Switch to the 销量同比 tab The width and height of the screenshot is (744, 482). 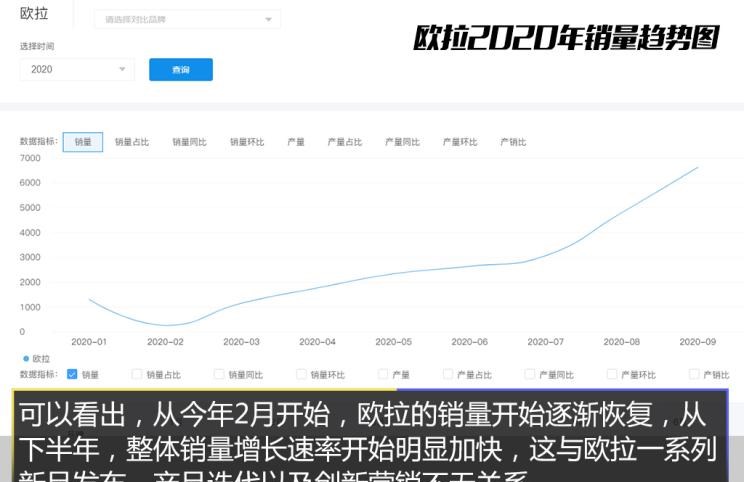coord(189,142)
